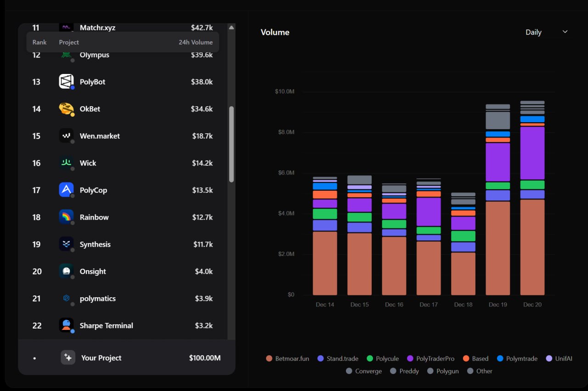Open the polymatics project name
Image resolution: width=588 pixels, height=391 pixels.
coord(98,299)
